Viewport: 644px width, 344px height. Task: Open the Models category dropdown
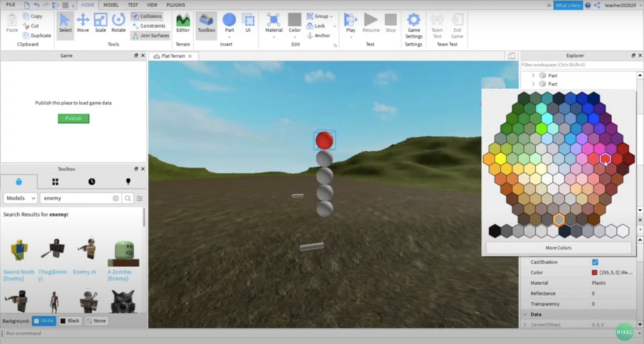pyautogui.click(x=21, y=198)
